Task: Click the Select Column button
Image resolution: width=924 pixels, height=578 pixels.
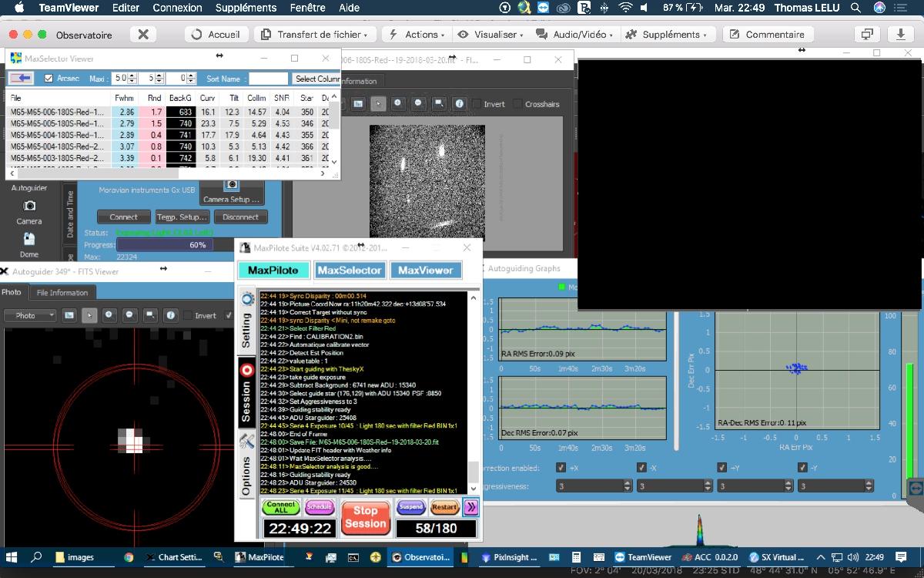Action: point(316,79)
